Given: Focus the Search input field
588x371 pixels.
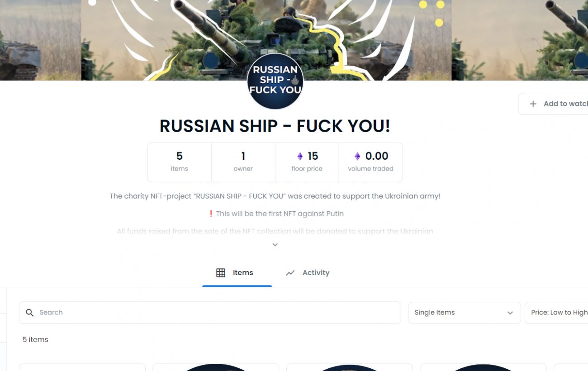Looking at the screenshot, I should tap(210, 313).
